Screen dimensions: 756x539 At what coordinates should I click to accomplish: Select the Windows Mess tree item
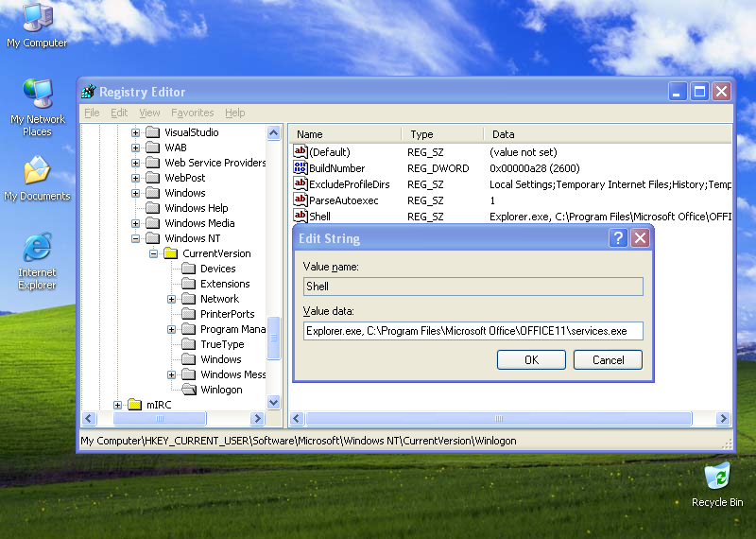232,374
